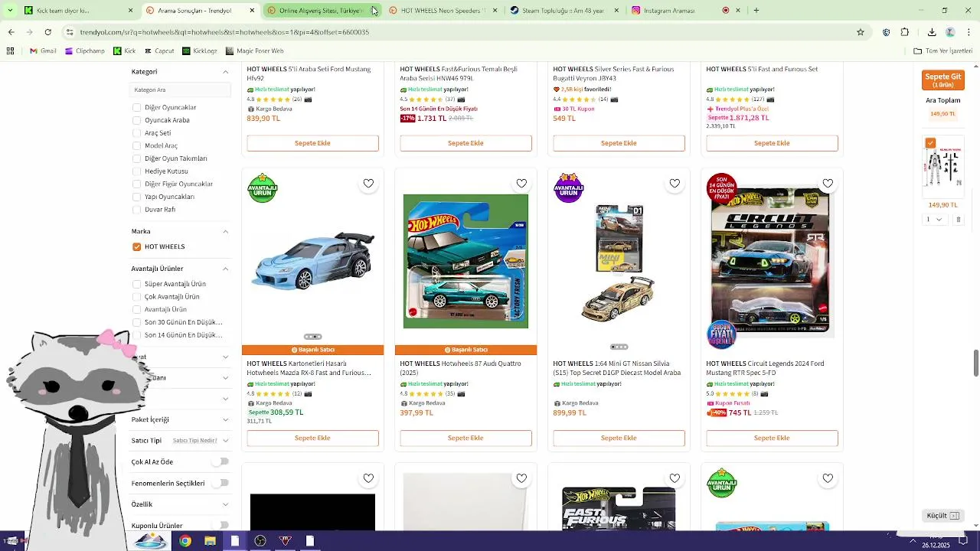Uncheck the HOT WHEELS brand filter
980x551 pixels.
point(137,246)
